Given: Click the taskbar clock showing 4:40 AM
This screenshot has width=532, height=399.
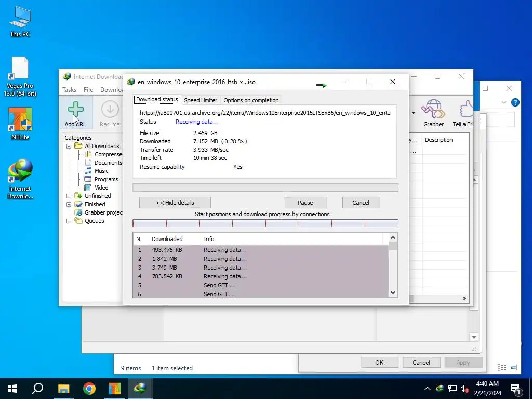Looking at the screenshot, I should tap(487, 389).
